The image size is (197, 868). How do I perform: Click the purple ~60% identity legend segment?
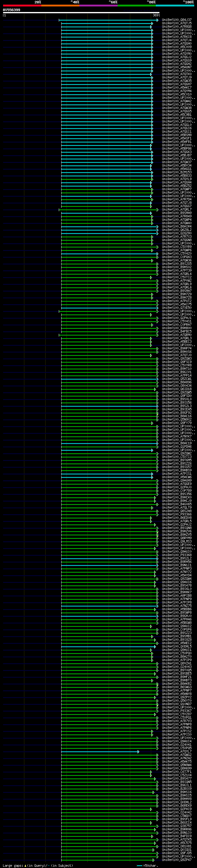(98, 6)
